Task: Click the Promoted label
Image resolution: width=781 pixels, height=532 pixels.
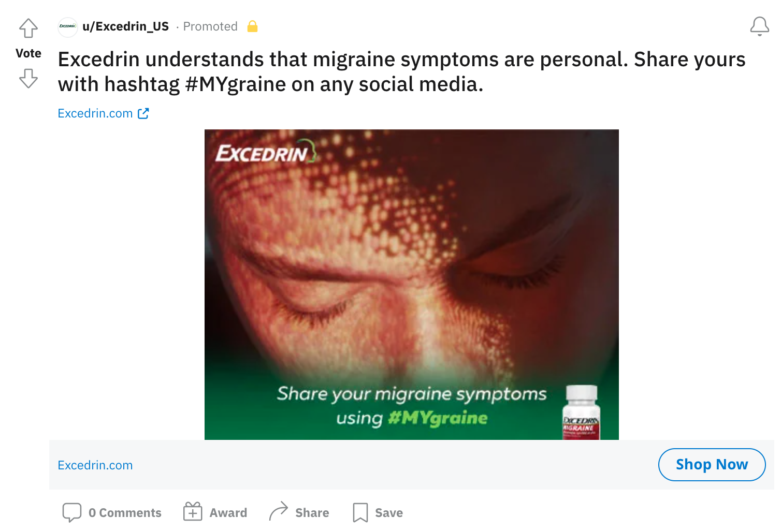Action: pos(210,26)
